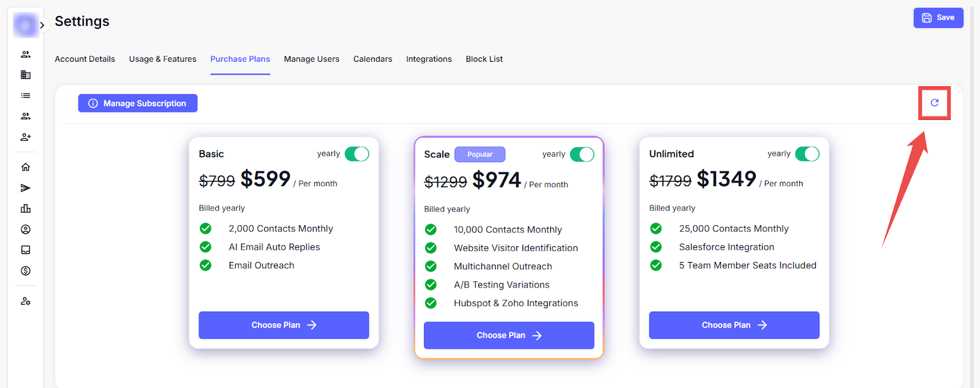Go to the Block List tab
The width and height of the screenshot is (980, 388).
coord(484,59)
